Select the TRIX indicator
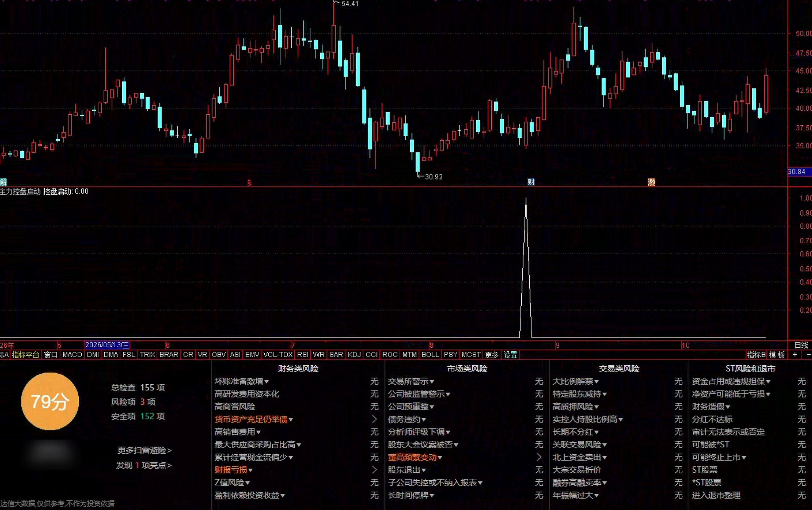This screenshot has width=812, height=510. [147, 355]
